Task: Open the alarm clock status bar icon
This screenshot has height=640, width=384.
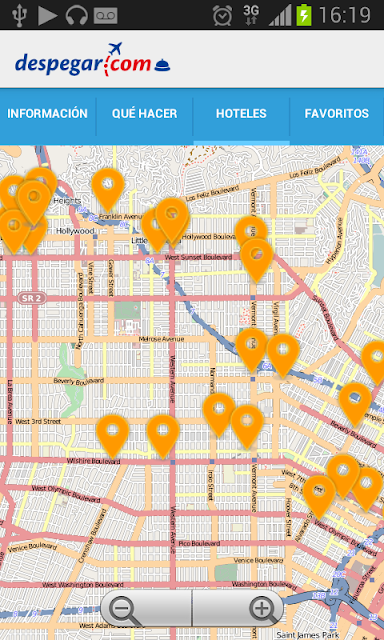Action: point(222,16)
